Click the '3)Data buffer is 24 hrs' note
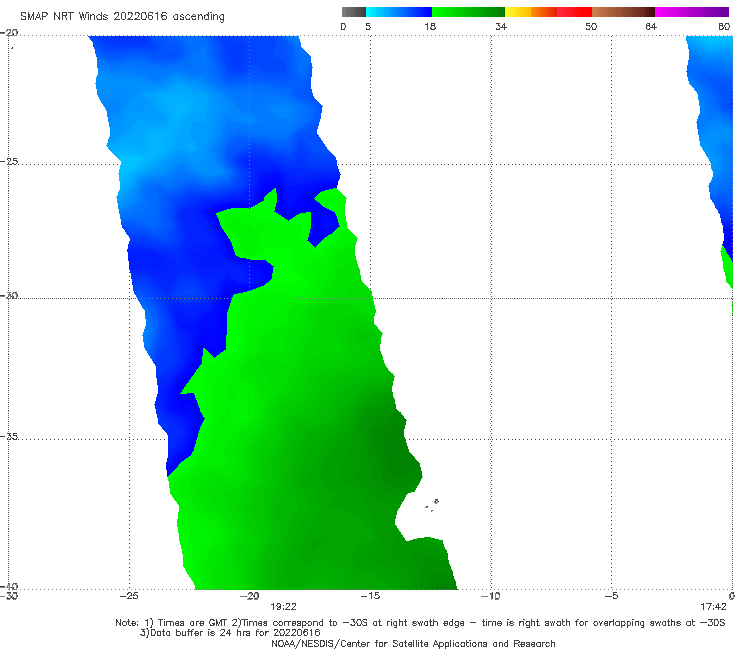Image resolution: width=740 pixels, height=650 pixels. [230, 633]
